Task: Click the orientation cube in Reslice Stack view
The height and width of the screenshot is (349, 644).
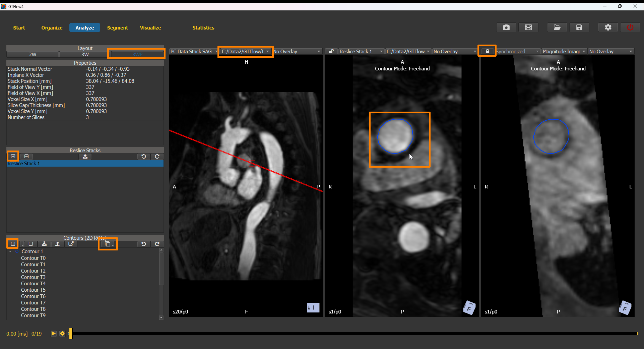Action: [x=469, y=307]
